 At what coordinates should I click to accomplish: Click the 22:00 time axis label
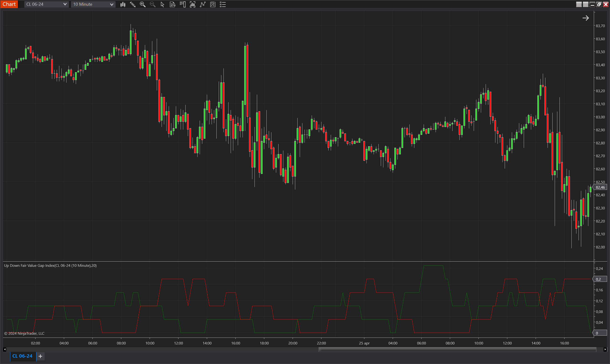tap(321, 343)
